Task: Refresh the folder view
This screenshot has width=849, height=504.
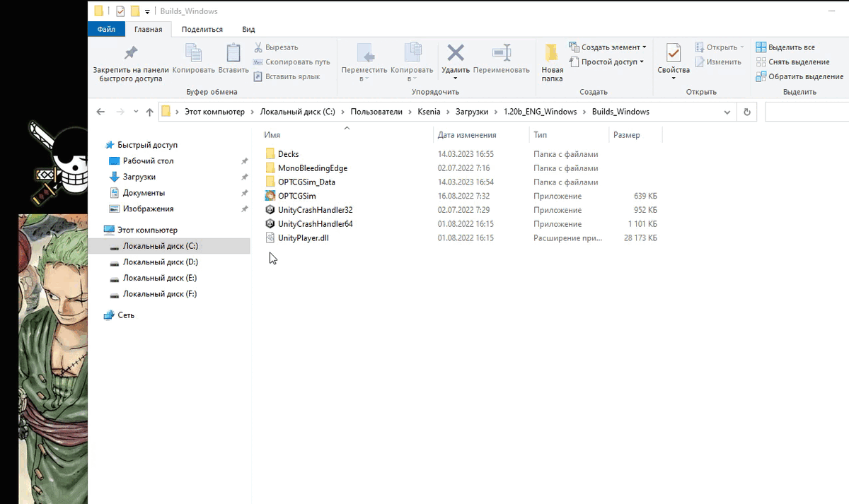Action: click(x=746, y=112)
